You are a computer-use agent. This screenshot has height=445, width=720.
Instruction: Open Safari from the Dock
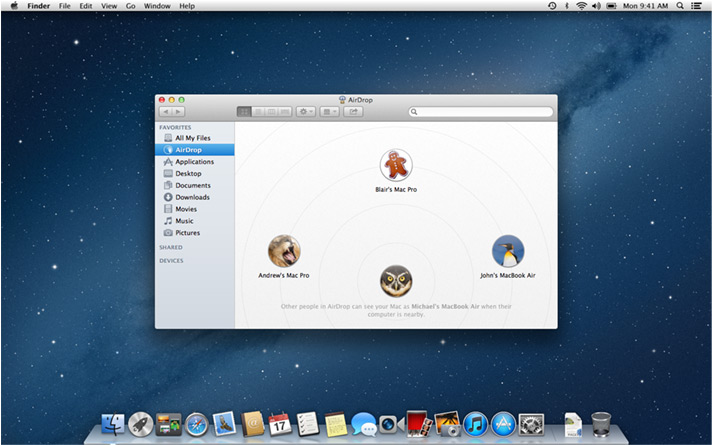196,424
